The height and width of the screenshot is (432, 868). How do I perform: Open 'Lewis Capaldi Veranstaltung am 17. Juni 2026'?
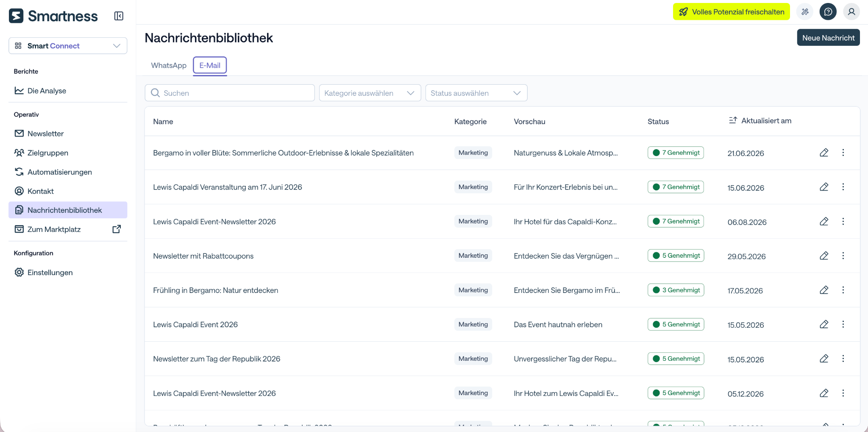pos(228,187)
